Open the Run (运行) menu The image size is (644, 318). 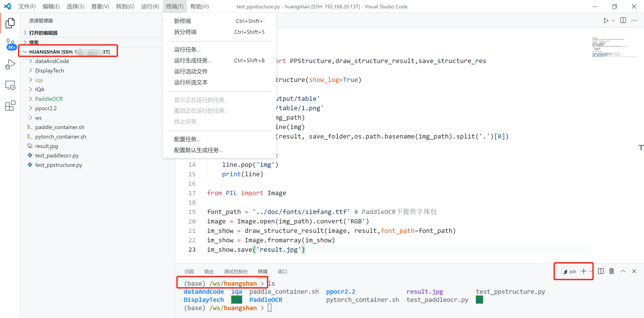(x=150, y=6)
